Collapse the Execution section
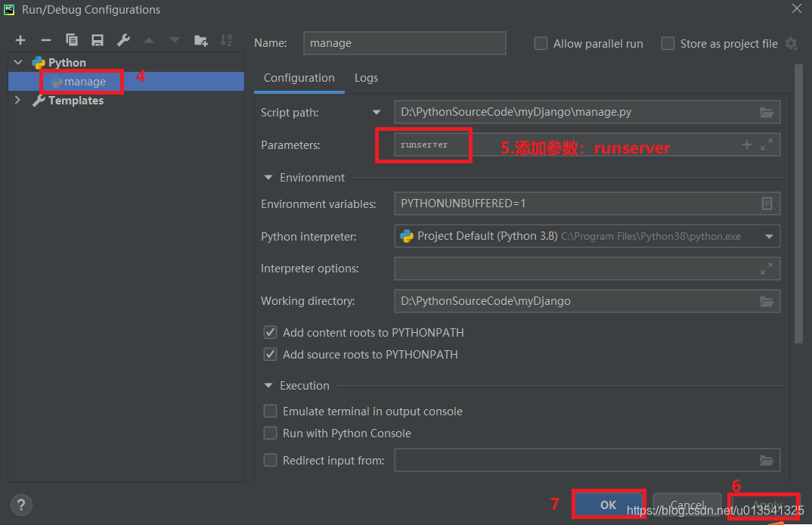The width and height of the screenshot is (812, 525). pyautogui.click(x=268, y=386)
